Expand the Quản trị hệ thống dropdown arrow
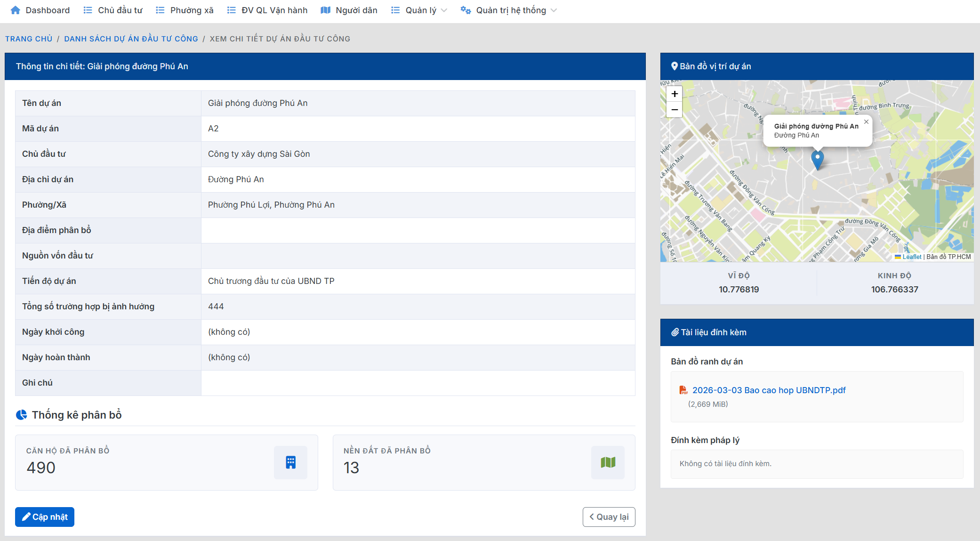 coord(554,10)
